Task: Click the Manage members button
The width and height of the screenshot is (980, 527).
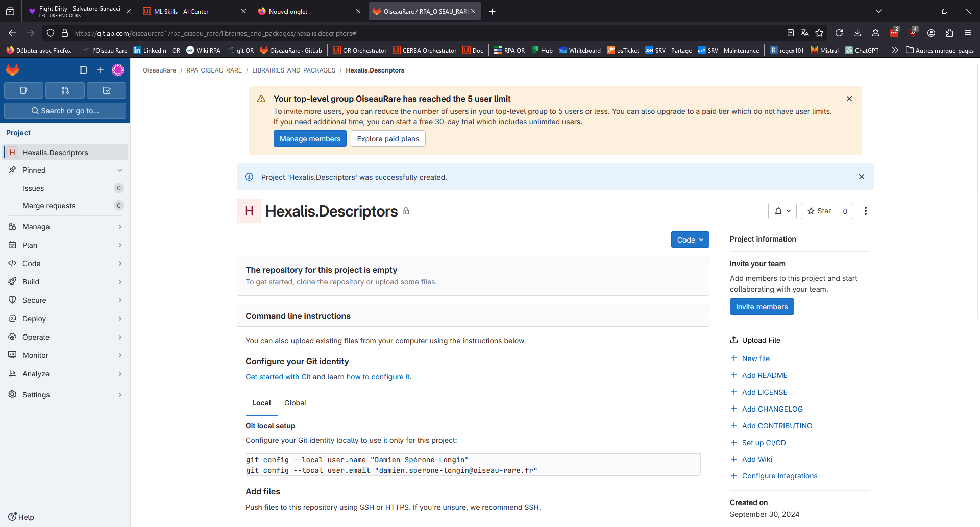Action: click(310, 139)
